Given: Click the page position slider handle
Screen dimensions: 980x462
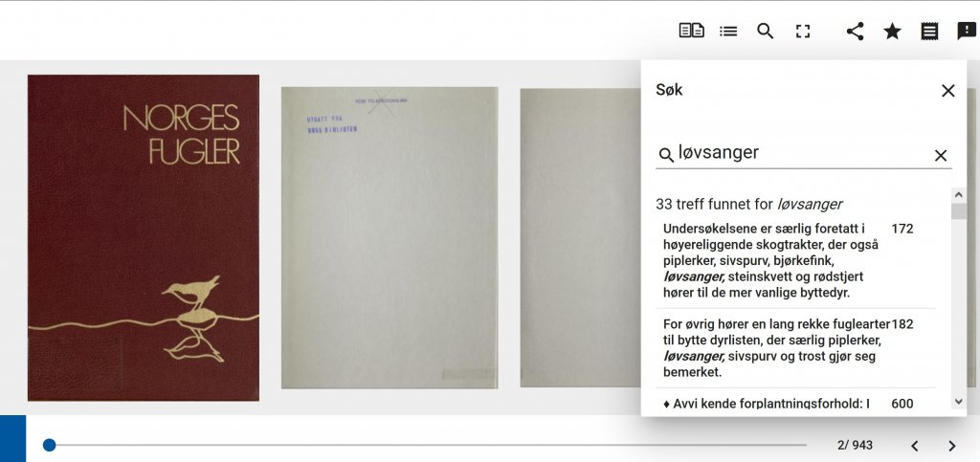Looking at the screenshot, I should click(x=50, y=445).
